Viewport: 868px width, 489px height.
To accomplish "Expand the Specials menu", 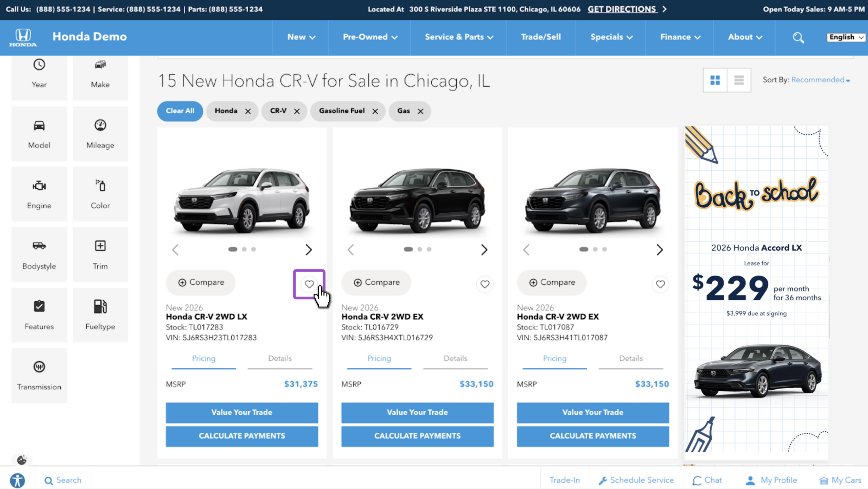I will point(611,37).
